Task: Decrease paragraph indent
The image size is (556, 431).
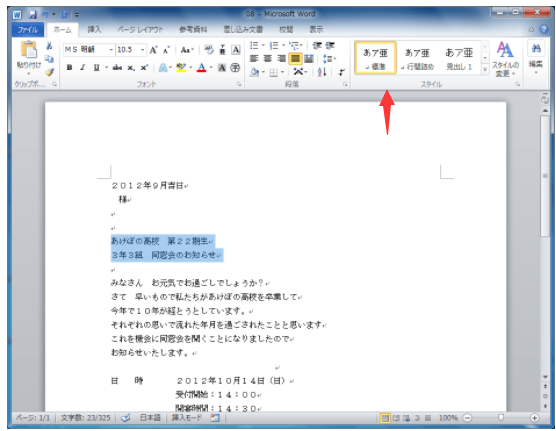Action: click(x=317, y=45)
